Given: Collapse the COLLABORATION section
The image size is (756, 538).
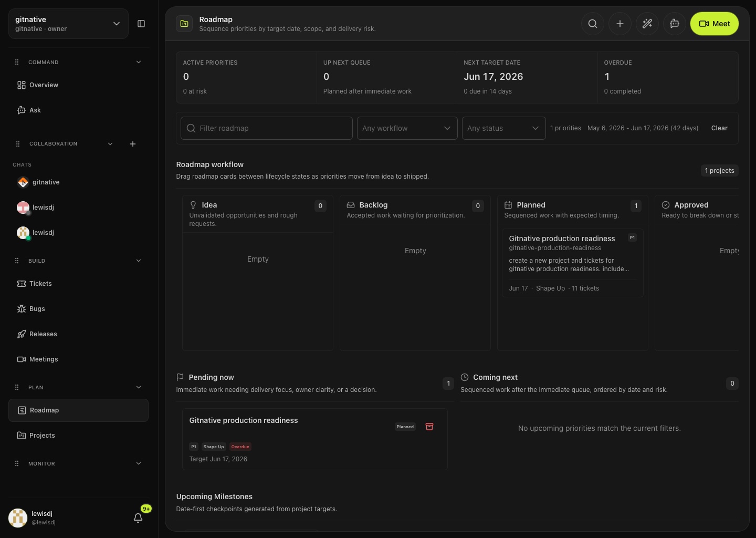Looking at the screenshot, I should tap(110, 144).
